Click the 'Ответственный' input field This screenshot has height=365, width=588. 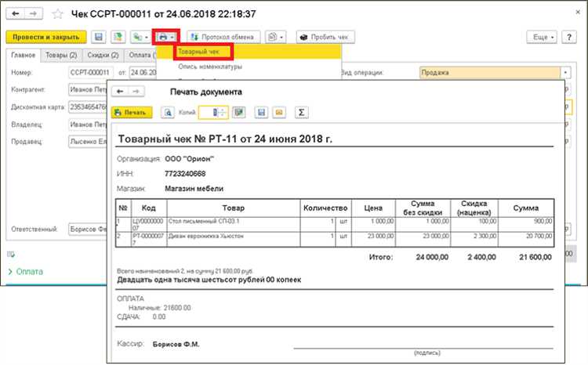click(88, 229)
